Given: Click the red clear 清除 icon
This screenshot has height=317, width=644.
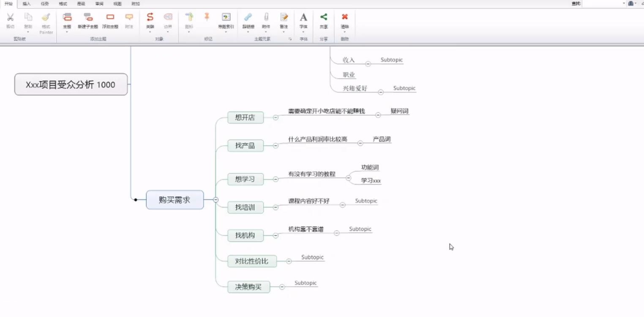Looking at the screenshot, I should [x=345, y=17].
